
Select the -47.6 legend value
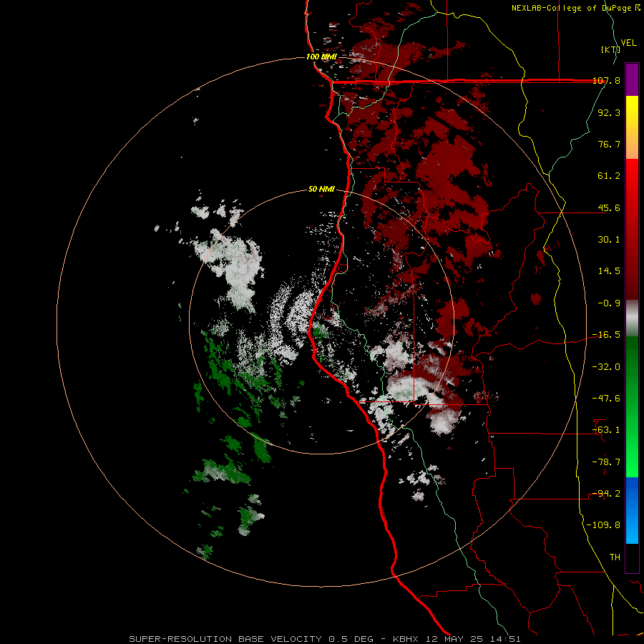click(x=606, y=399)
